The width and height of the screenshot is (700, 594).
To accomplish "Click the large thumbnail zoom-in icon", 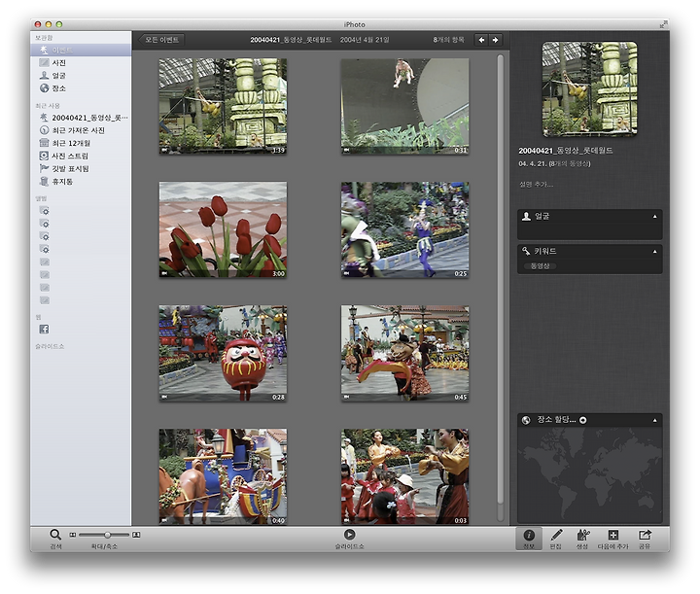I will tap(136, 535).
